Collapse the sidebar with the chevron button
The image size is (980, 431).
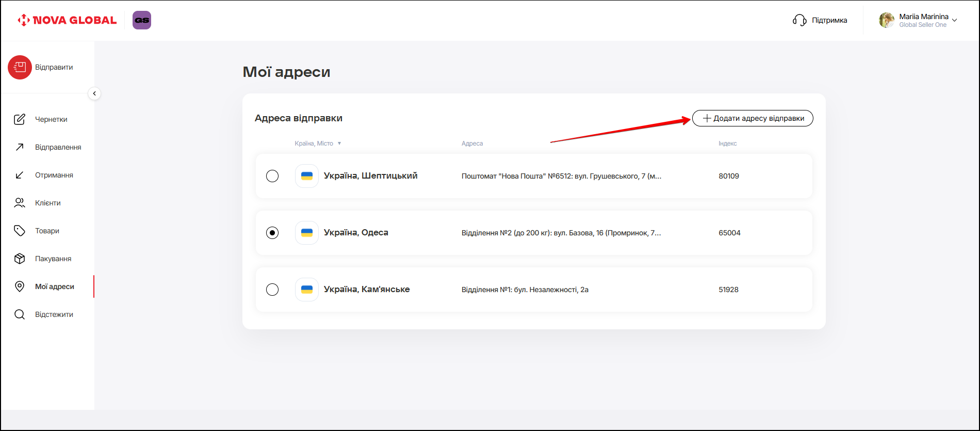pyautogui.click(x=94, y=93)
